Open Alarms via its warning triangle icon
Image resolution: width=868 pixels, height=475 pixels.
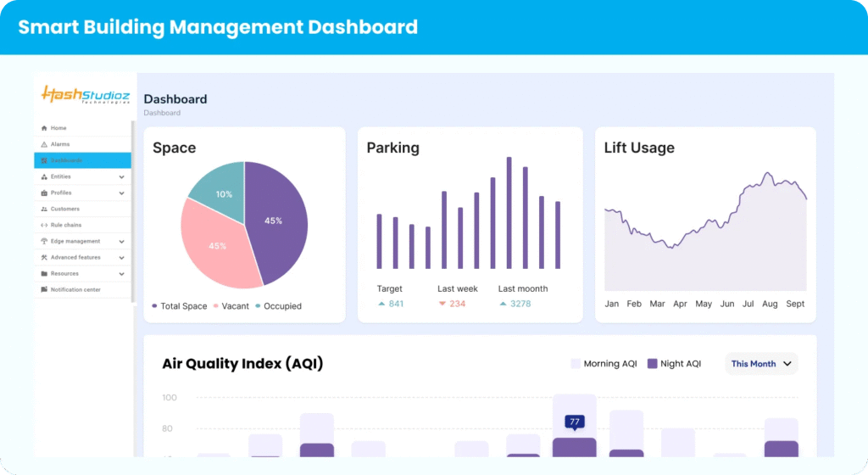pos(44,144)
